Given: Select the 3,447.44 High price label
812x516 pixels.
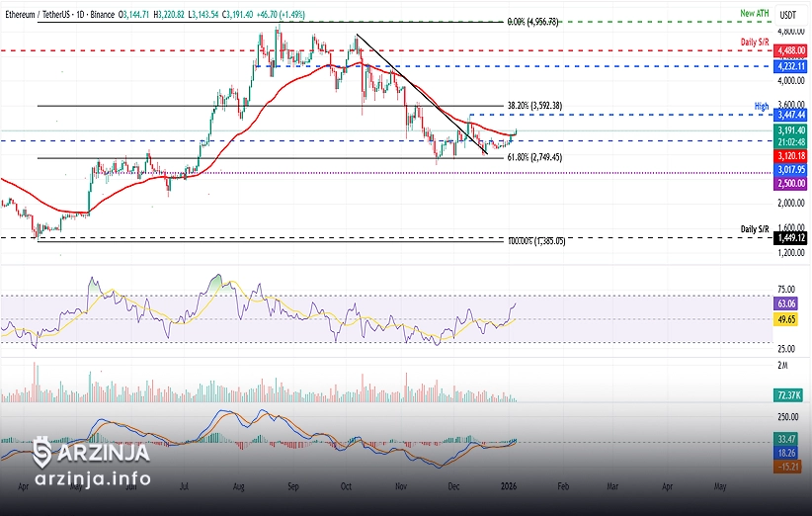Looking at the screenshot, I should 790,116.
